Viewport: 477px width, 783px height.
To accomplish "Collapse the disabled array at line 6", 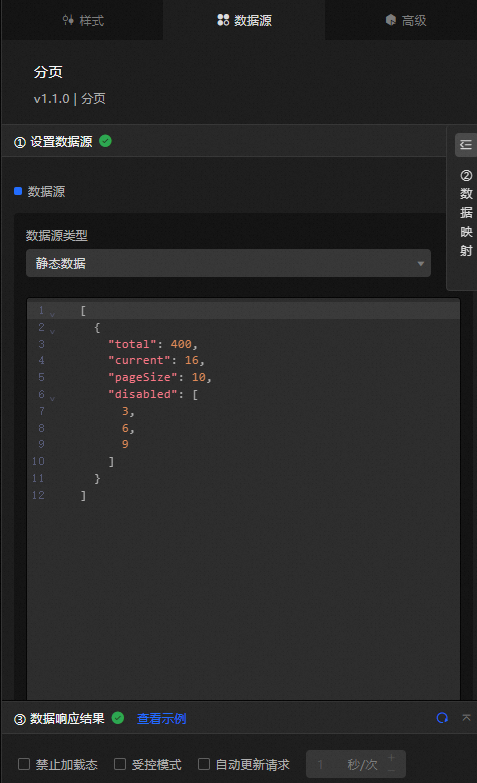I will (x=52, y=398).
